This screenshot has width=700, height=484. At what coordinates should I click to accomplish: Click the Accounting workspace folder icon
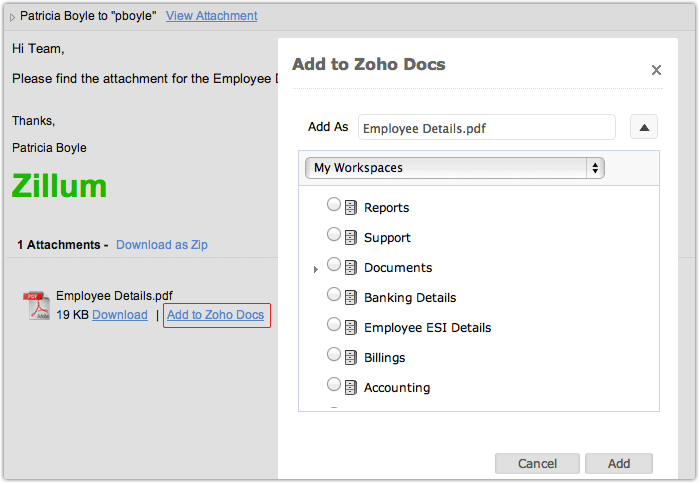click(351, 388)
